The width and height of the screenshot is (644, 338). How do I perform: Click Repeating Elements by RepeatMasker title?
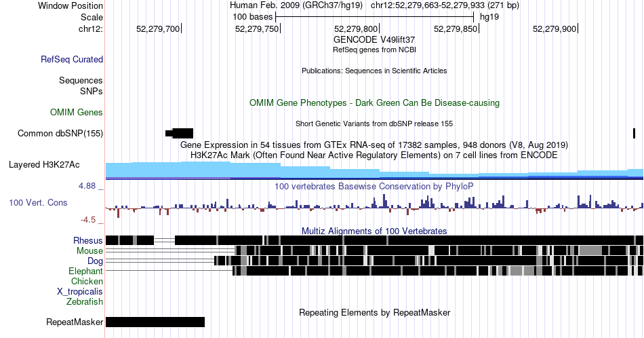coord(374,312)
